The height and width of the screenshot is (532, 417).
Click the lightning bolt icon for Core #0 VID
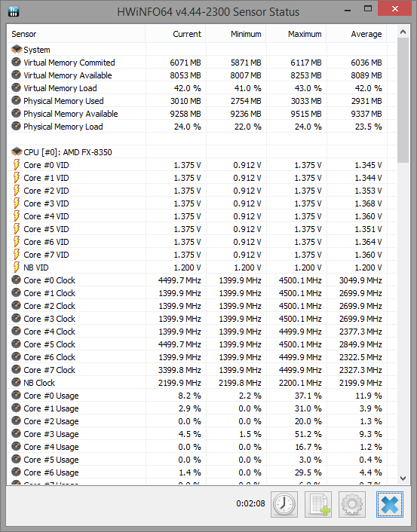pos(16,165)
